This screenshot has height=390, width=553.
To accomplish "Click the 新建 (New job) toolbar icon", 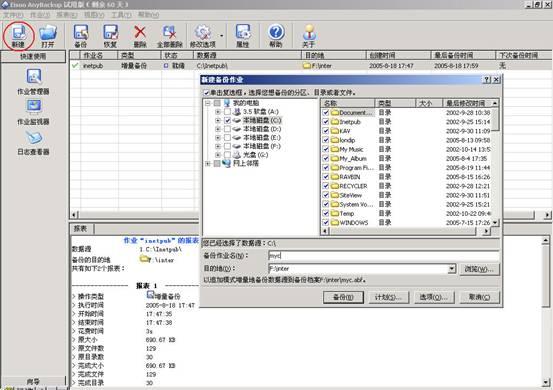I will pos(18,35).
